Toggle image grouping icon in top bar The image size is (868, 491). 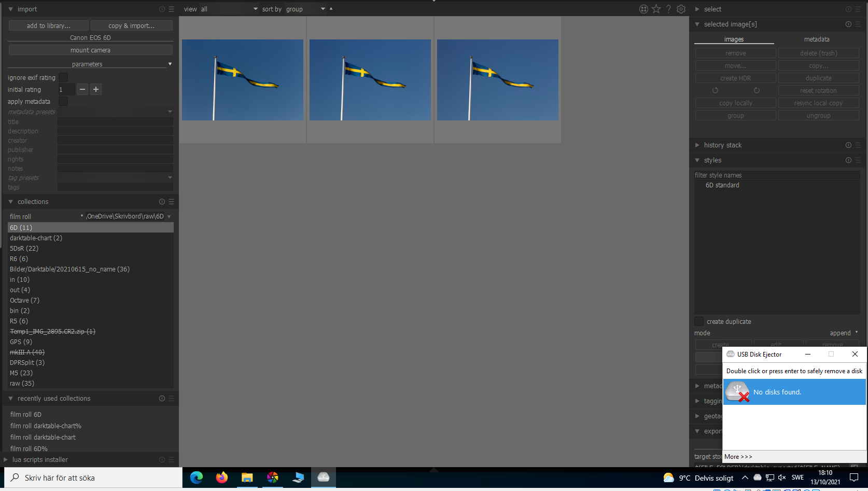643,9
